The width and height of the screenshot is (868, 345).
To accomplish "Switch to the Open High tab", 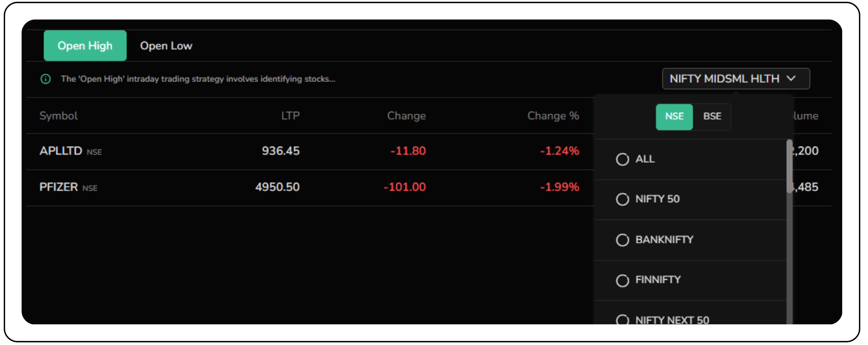I will [x=85, y=45].
